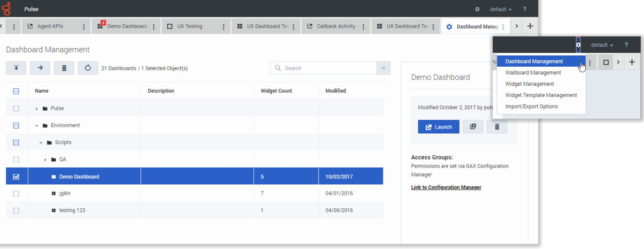This screenshot has width=644, height=249.
Task: Choose Import/Export Options menu item
Action: pos(541,107)
